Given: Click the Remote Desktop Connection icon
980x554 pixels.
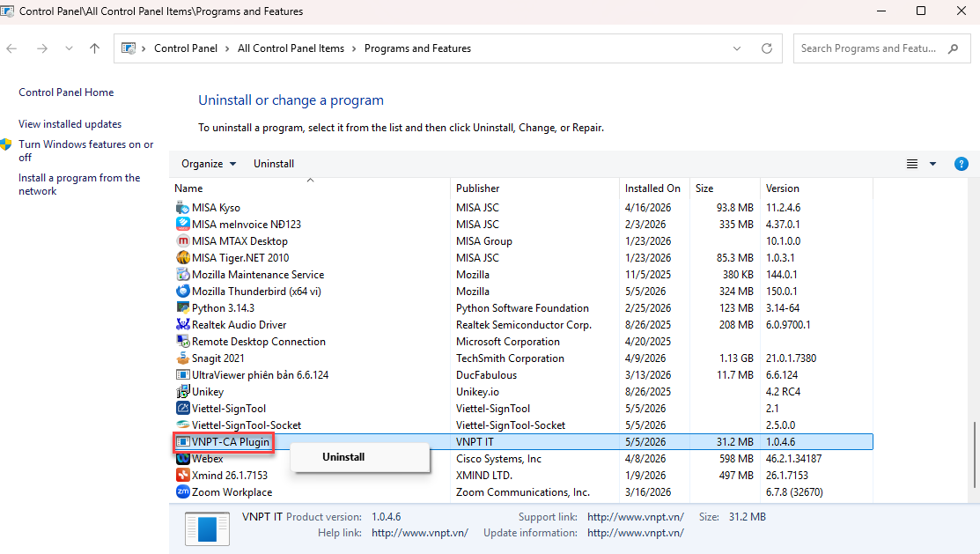Looking at the screenshot, I should (182, 342).
